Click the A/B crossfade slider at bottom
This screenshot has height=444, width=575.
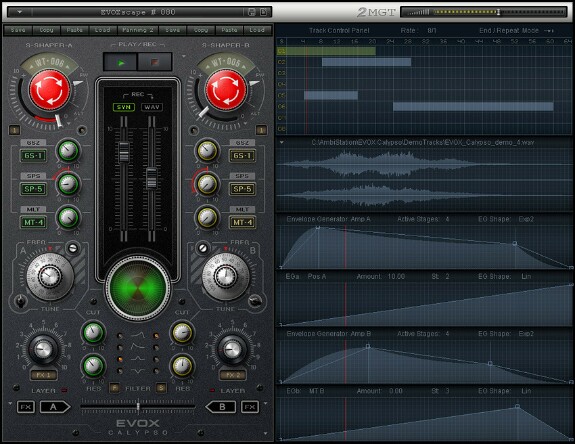(138, 407)
